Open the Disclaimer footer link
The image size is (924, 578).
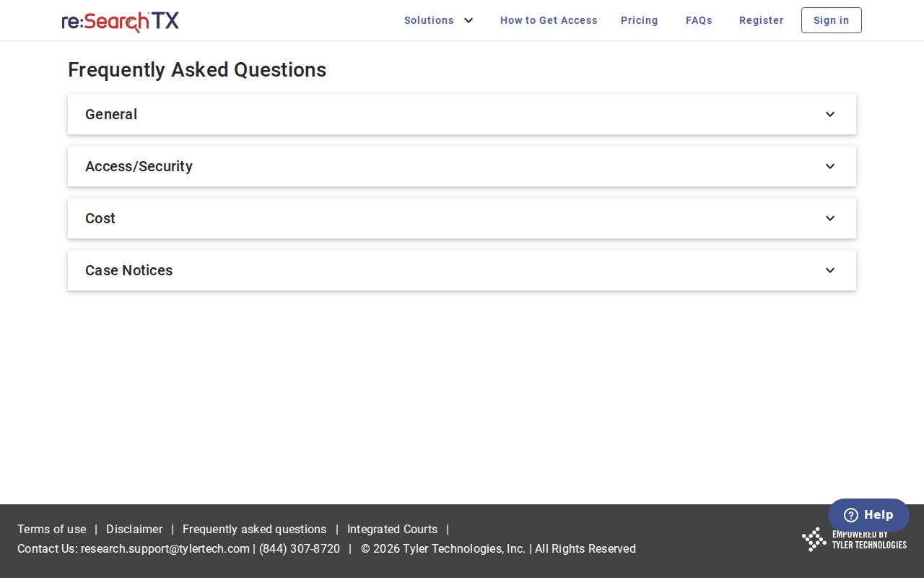[134, 529]
